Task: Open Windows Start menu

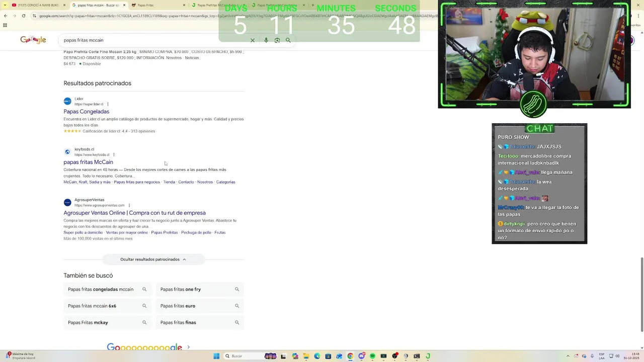Action: coord(216,356)
